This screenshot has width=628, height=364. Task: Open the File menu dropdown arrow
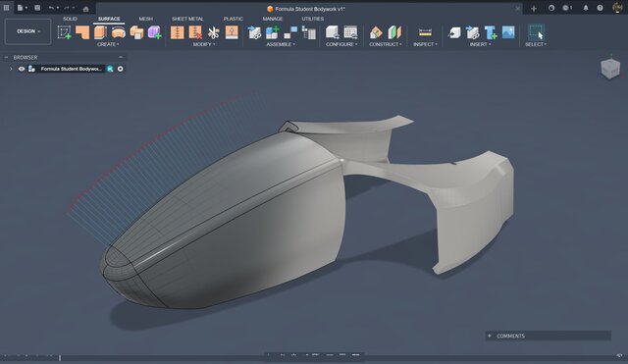pyautogui.click(x=26, y=8)
